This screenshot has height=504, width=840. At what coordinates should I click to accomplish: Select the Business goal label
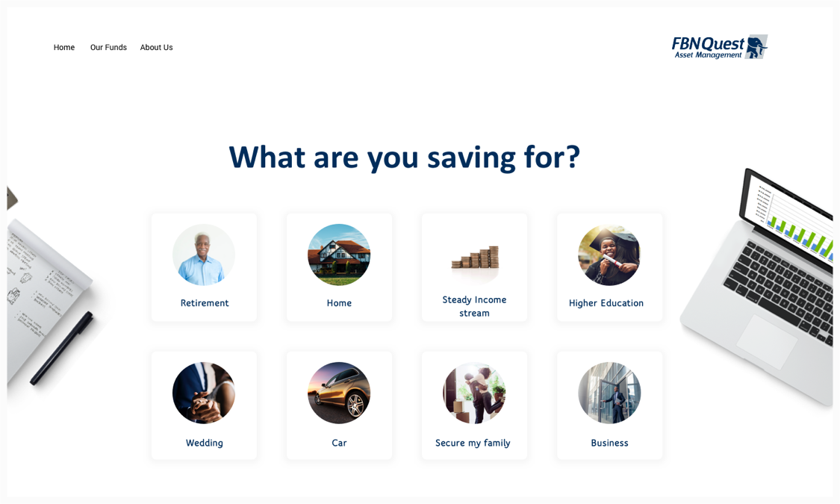[x=609, y=443]
